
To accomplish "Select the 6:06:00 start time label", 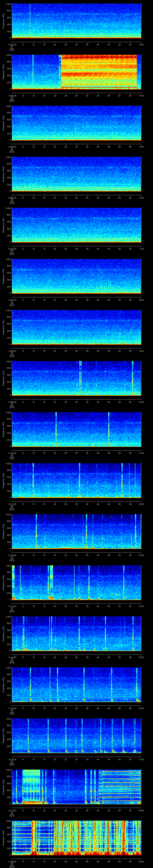I will [12, 249].
